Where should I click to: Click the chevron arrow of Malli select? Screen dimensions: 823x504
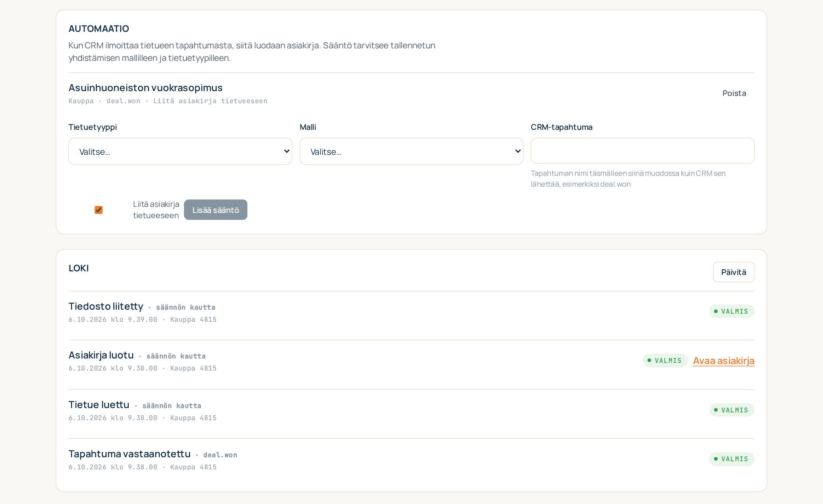[x=518, y=151]
